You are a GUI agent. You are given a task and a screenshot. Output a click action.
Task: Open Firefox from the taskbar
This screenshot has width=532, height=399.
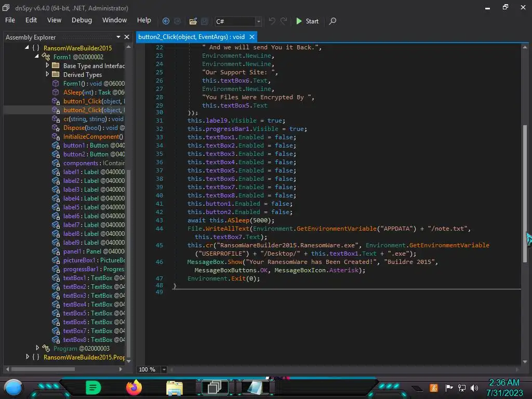tap(134, 387)
